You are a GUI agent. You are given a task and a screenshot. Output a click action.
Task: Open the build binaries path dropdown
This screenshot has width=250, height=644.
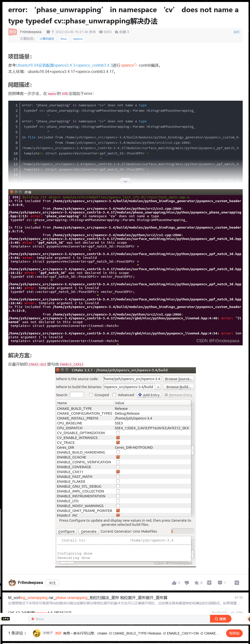158,387
